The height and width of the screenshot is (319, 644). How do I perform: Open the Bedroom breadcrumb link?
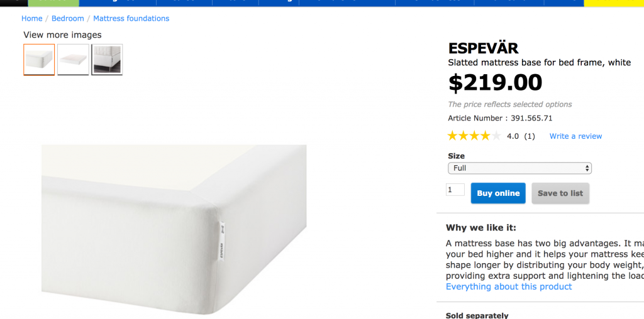(x=68, y=19)
